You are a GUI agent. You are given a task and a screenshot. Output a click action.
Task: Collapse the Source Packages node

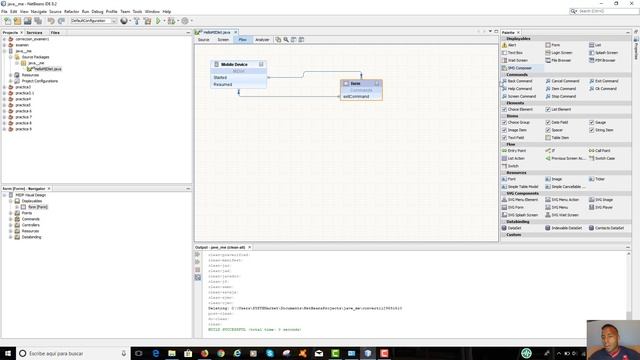[11, 57]
